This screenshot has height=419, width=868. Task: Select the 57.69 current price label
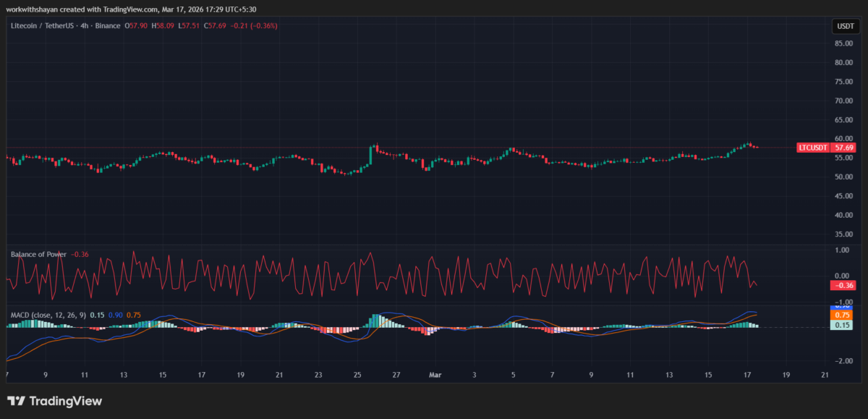click(843, 148)
